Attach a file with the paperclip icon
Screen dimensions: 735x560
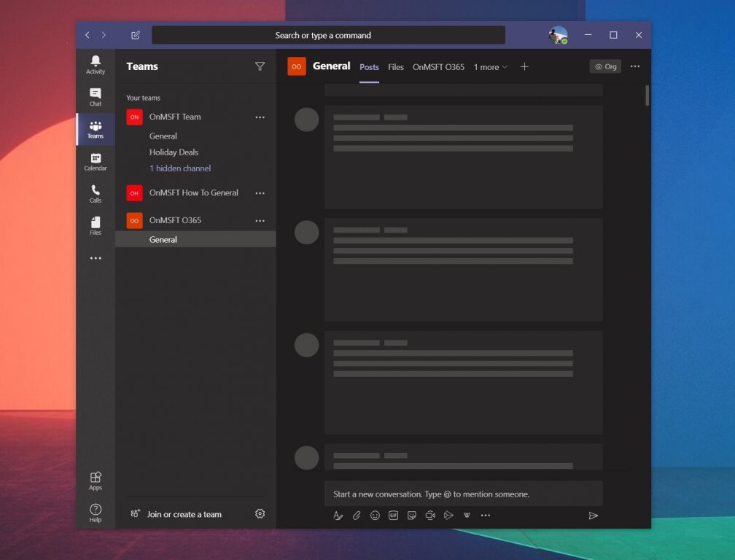click(357, 516)
